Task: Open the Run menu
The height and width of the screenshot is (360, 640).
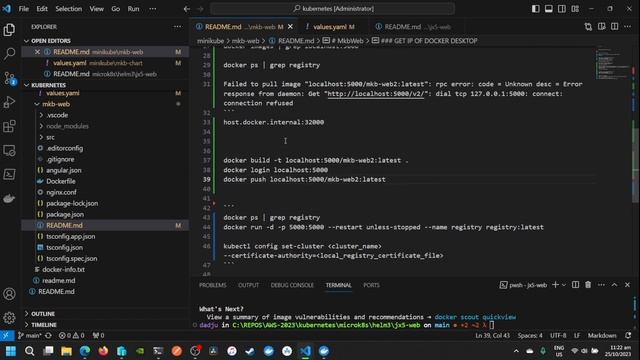Action: (133, 9)
